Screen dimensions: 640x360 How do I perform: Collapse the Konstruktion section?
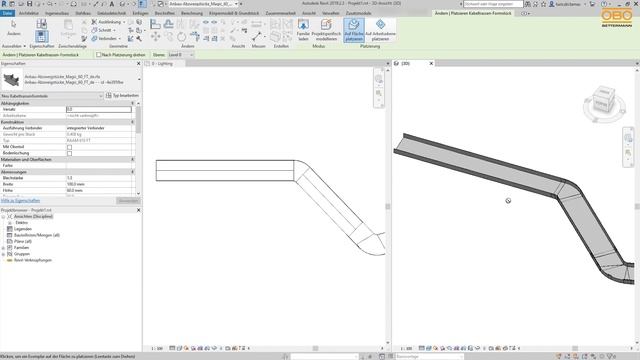point(132,122)
